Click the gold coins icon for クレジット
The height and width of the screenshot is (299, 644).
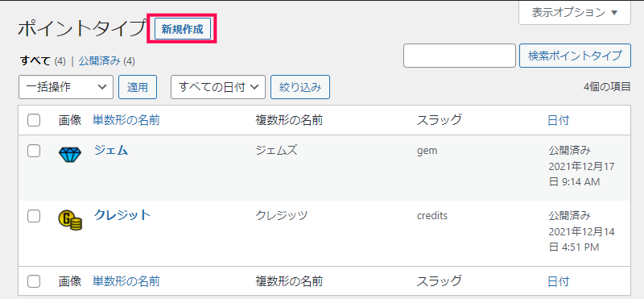[70, 220]
